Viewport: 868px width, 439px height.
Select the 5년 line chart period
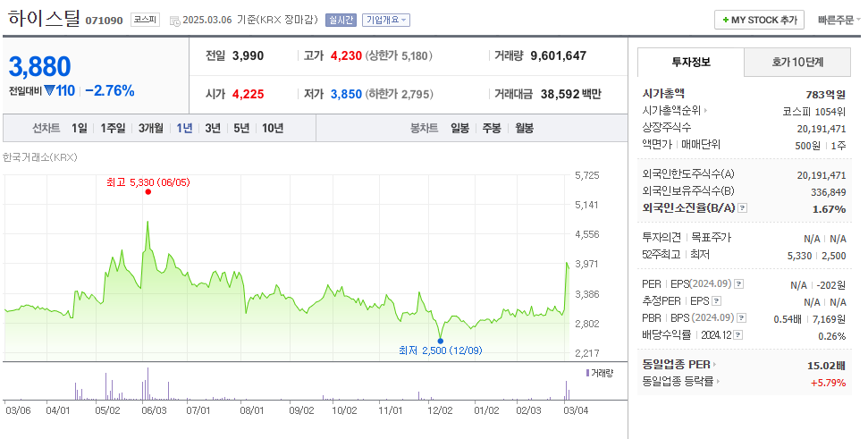coord(241,129)
